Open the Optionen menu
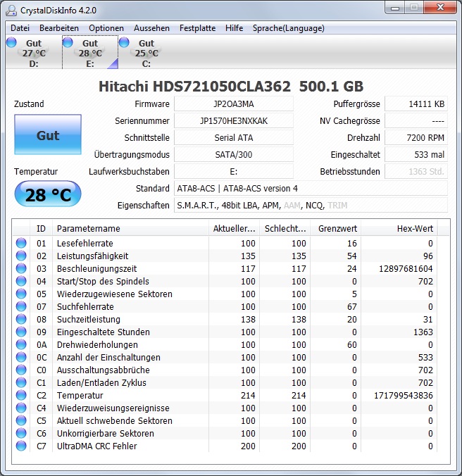The width and height of the screenshot is (462, 476). point(106,28)
